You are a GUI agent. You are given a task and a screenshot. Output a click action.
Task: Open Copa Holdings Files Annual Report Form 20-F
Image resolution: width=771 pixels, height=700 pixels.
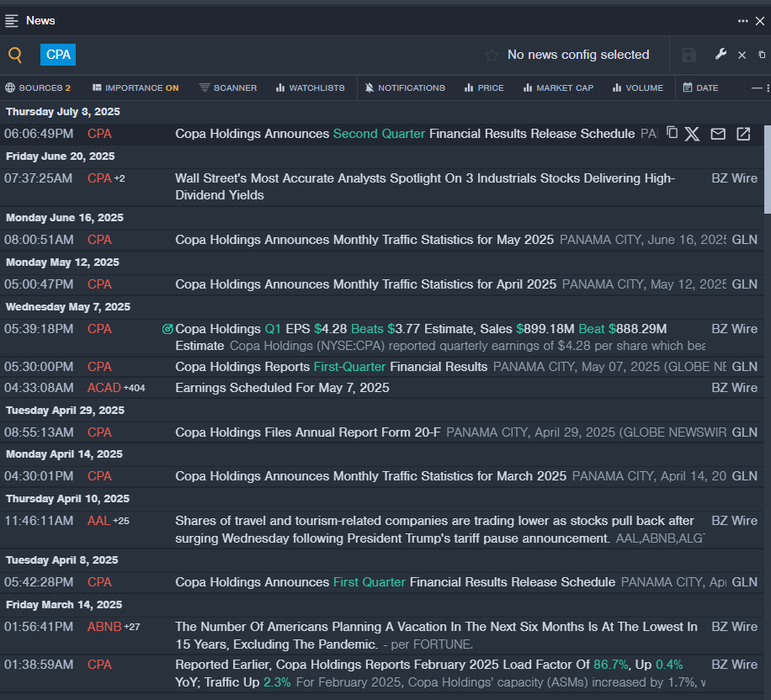pos(308,432)
